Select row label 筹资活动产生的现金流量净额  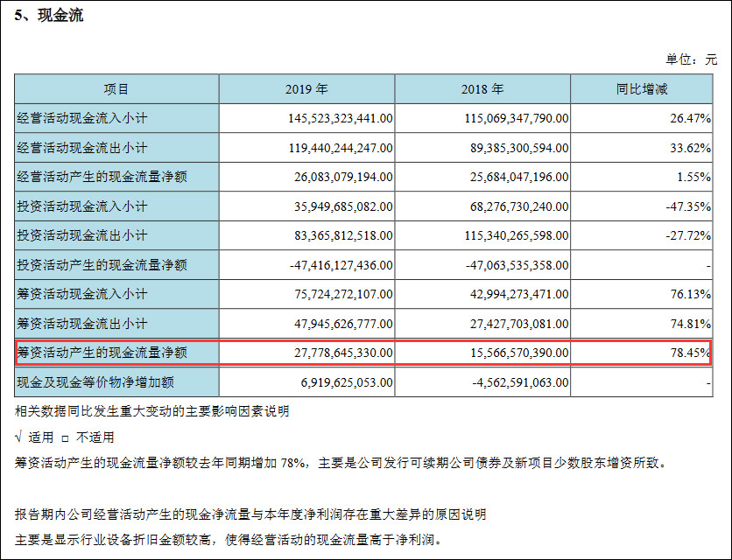pyautogui.click(x=102, y=353)
